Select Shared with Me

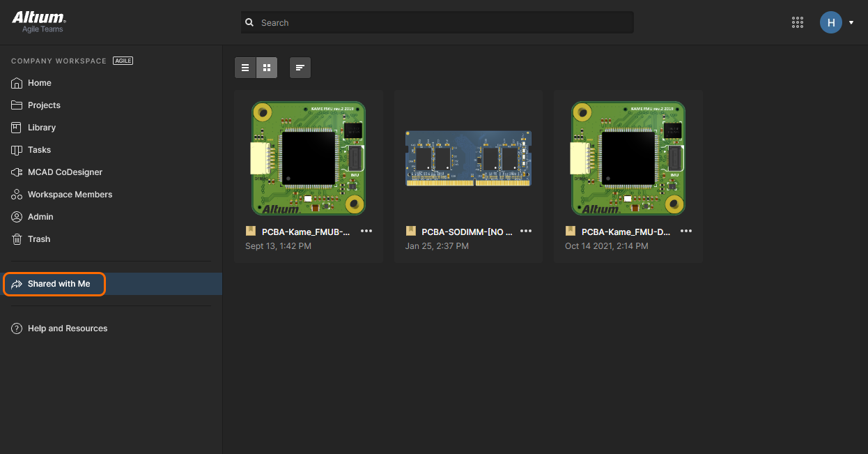click(x=59, y=284)
